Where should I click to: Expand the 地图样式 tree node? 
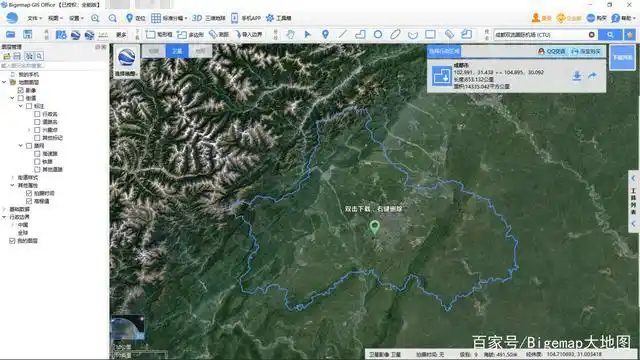click(x=12, y=178)
